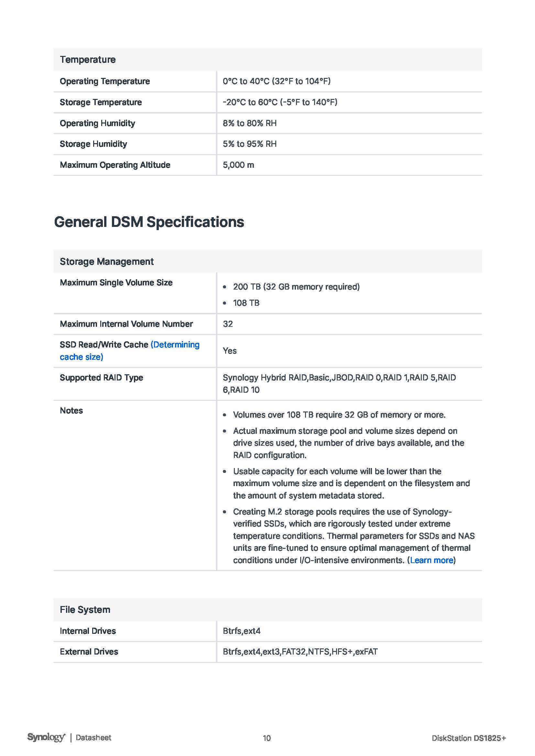Click the External Drives row label
The image size is (535, 756).
89,652
